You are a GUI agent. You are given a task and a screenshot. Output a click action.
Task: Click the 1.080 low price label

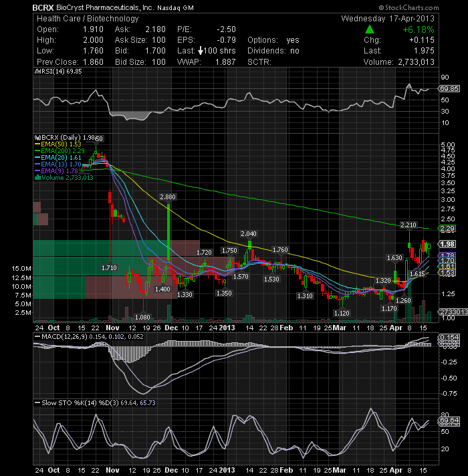coord(142,318)
